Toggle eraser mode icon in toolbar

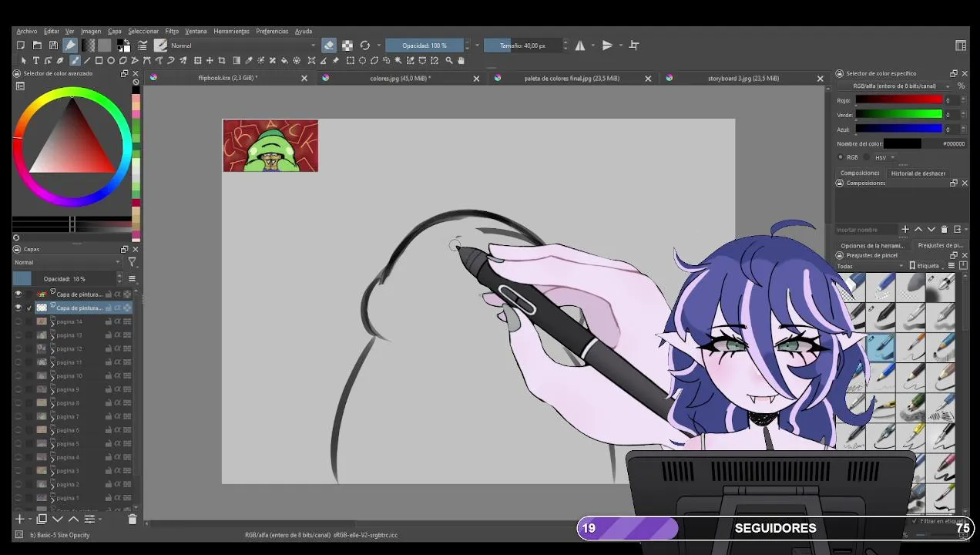click(329, 45)
